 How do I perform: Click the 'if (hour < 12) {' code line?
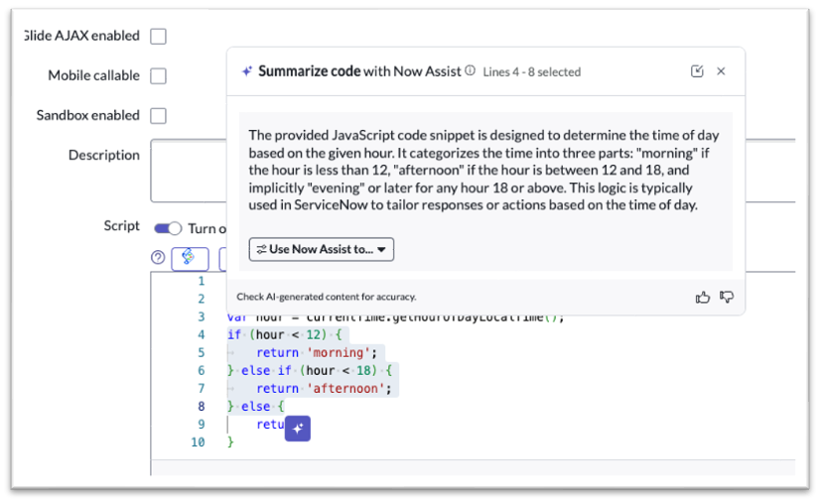coord(285,334)
